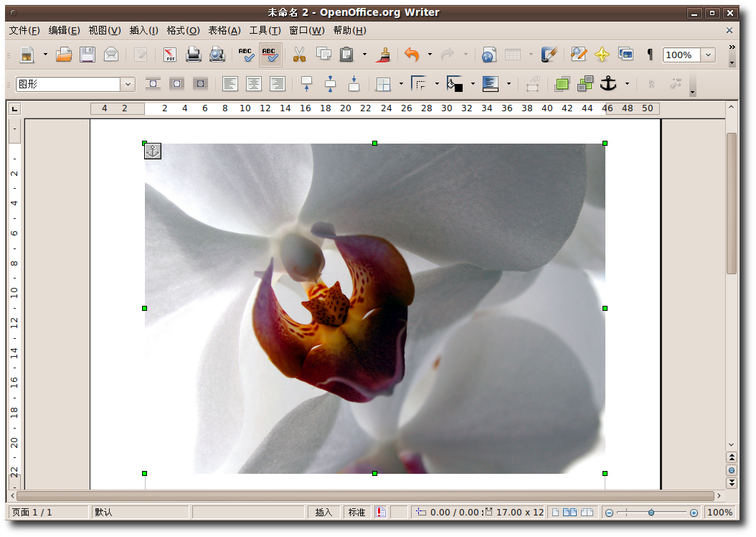Image resolution: width=756 pixels, height=537 pixels.
Task: Toggle nonprinting characters pilcrow button
Action: [650, 55]
